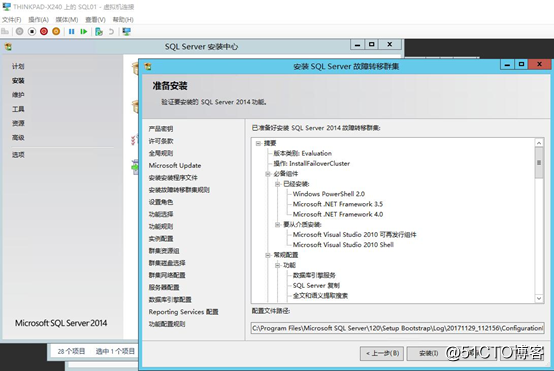Click the SQL Server 安装中心 title icon
554x371 pixels.
(8, 47)
